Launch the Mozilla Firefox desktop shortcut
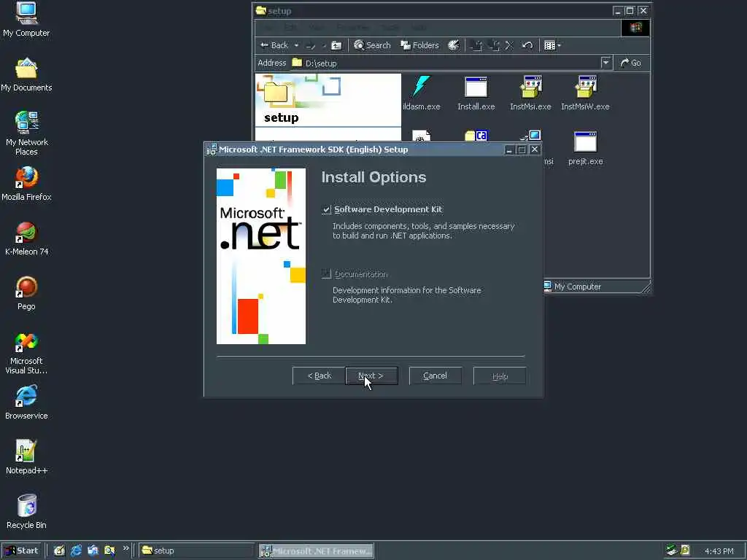Viewport: 747px width, 560px height. tap(26, 184)
